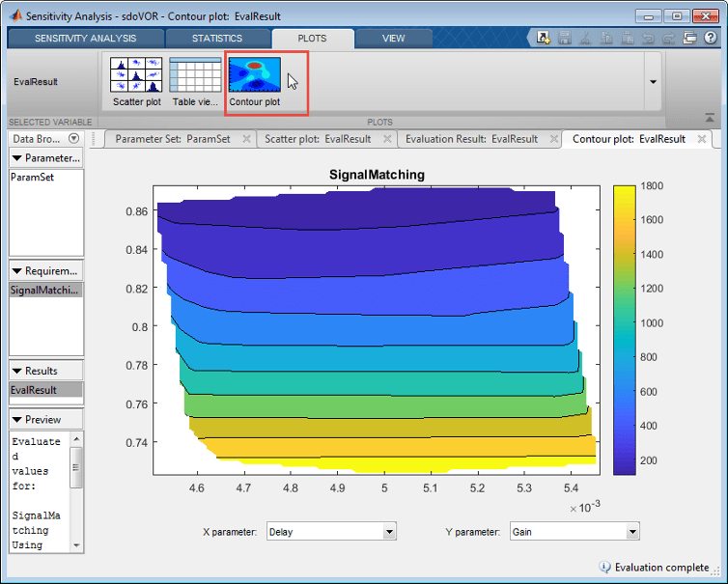Collapse the Preview section in Data Browser
The width and height of the screenshot is (728, 584).
coord(17,420)
